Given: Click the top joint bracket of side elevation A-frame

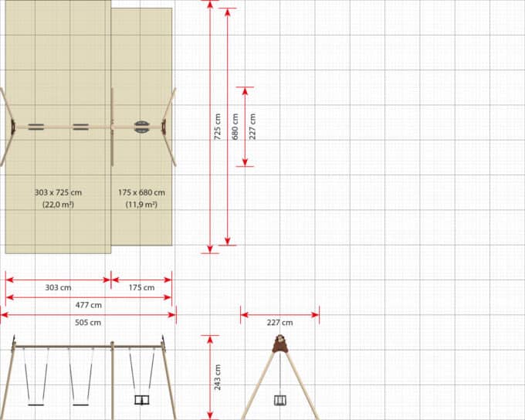Looking at the screenshot, I should tap(279, 343).
